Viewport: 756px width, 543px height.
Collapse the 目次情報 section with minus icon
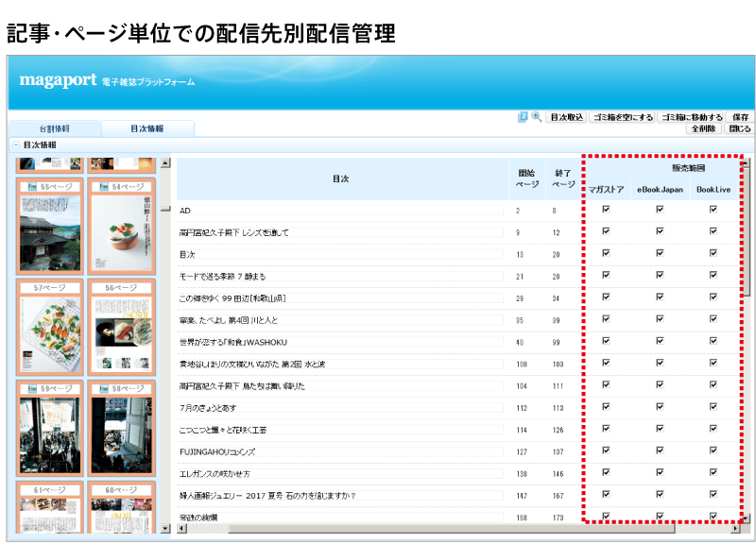15,145
